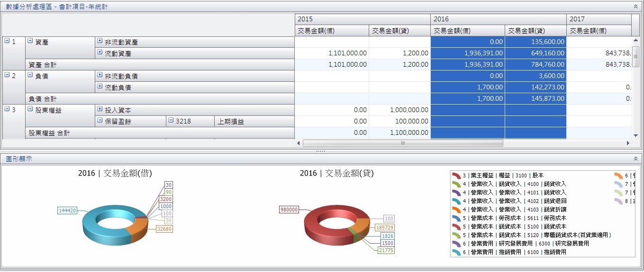Viewport: 644px width, 272px height.
Task: Select 145,873.00 in 負債 合計 row
Action: point(535,99)
